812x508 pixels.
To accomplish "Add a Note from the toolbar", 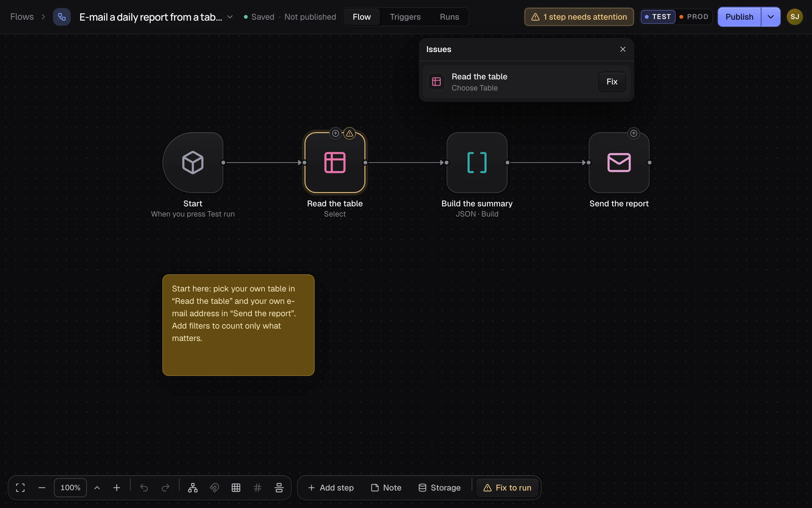I will click(386, 487).
